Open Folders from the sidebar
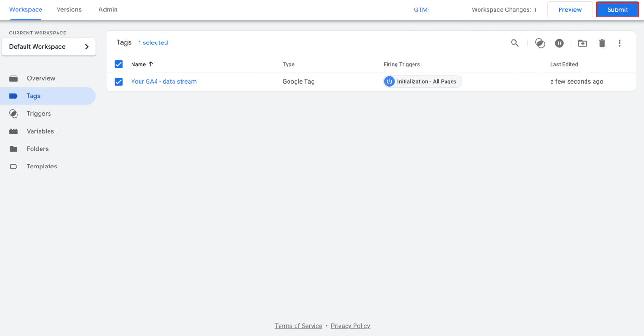 click(37, 149)
